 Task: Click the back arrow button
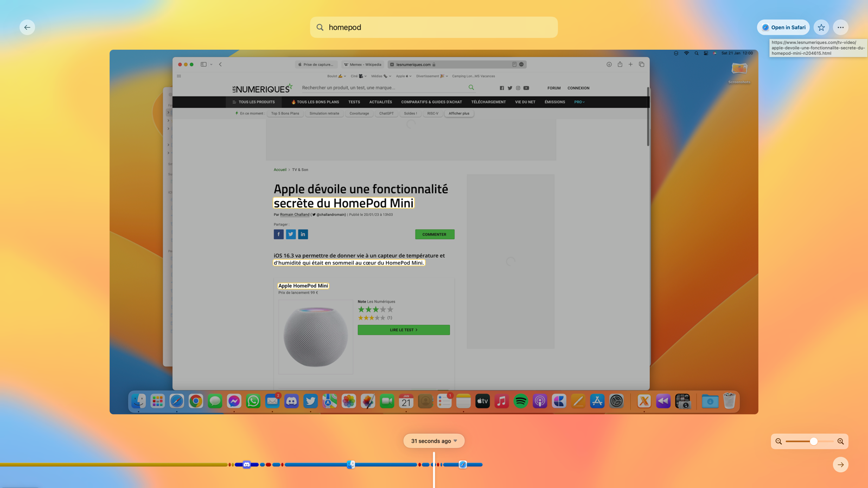coord(27,27)
